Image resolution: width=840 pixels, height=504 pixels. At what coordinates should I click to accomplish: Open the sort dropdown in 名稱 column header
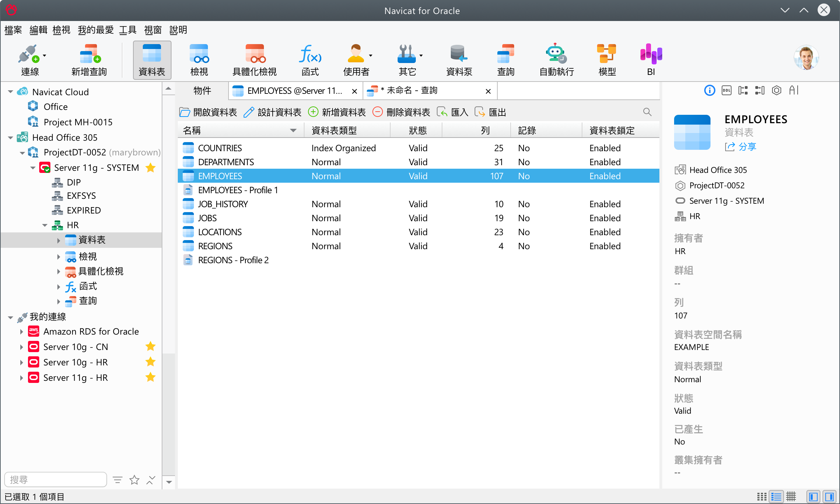pyautogui.click(x=293, y=131)
